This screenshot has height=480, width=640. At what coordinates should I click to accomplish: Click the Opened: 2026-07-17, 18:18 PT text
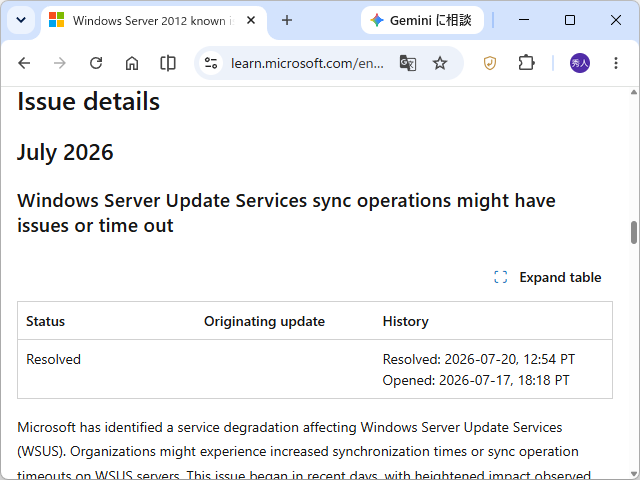pos(476,380)
